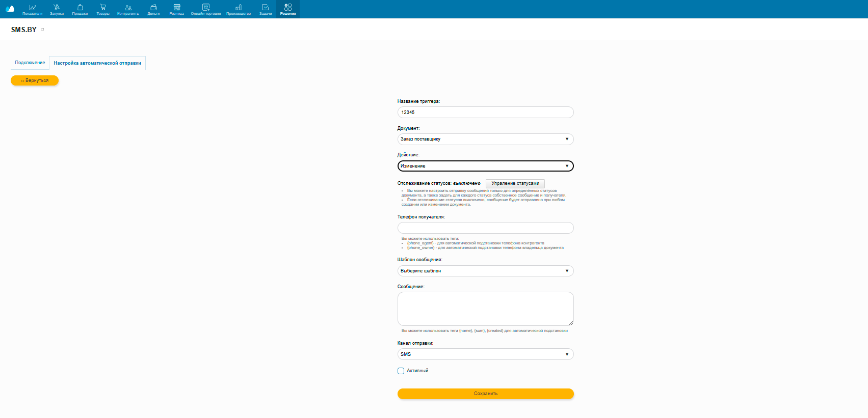Go to the Продажи shopping bag icon
Image resolution: width=868 pixels, height=418 pixels.
click(80, 7)
